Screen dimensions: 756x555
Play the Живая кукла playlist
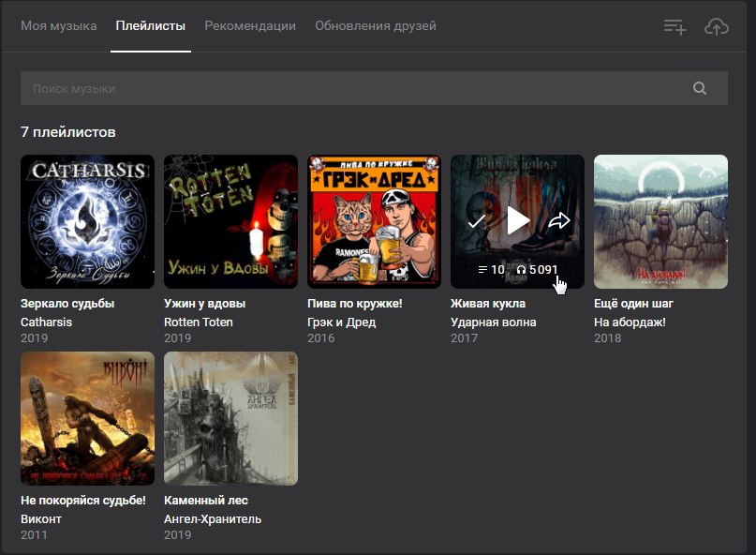(518, 220)
